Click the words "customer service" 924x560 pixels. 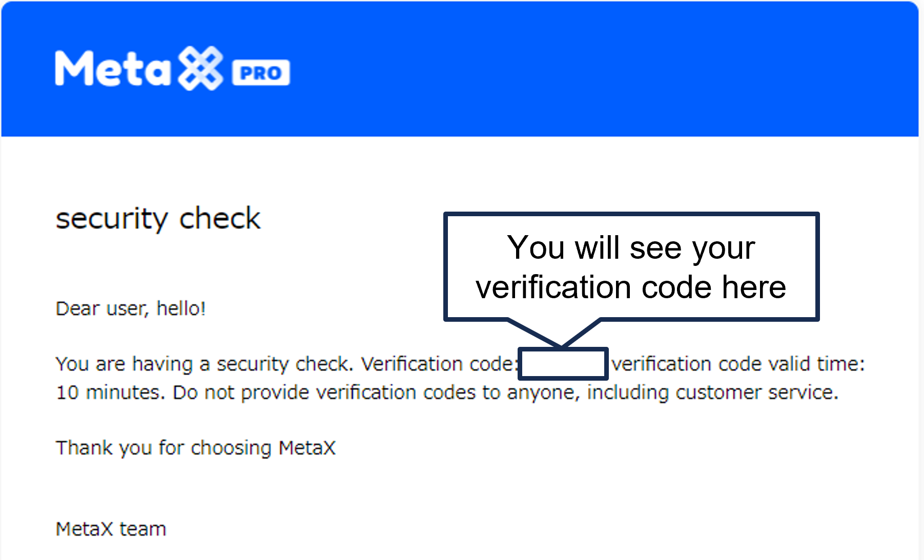(756, 392)
